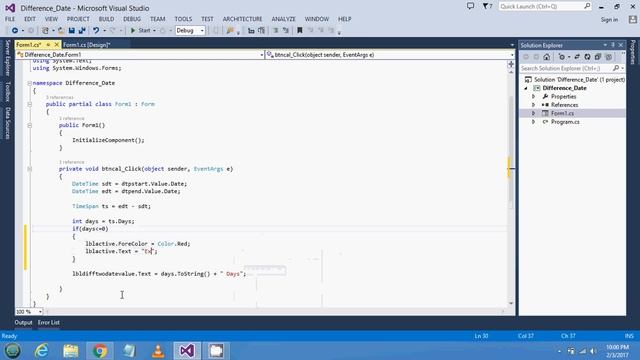Click the Solution Explorer Refresh icon
Image resolution: width=640 pixels, height=360 pixels.
click(x=587, y=57)
